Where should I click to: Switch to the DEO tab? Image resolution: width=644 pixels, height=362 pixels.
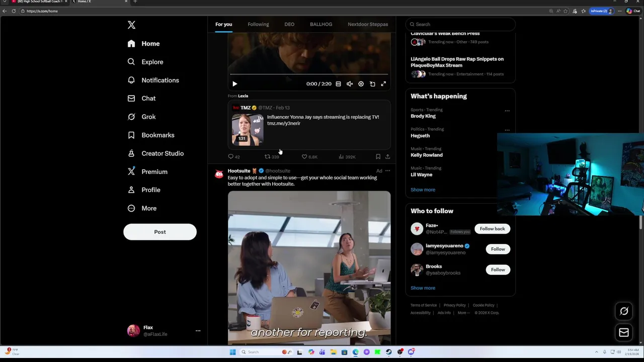(289, 24)
